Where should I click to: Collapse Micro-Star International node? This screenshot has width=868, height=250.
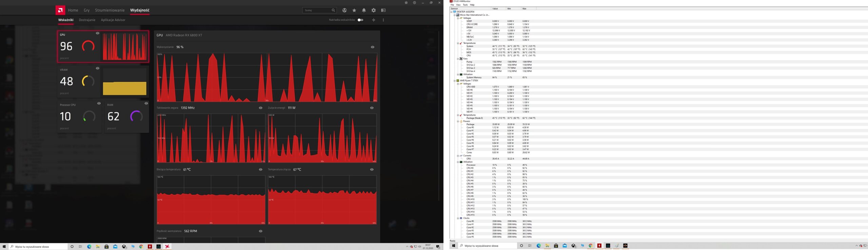(x=455, y=15)
